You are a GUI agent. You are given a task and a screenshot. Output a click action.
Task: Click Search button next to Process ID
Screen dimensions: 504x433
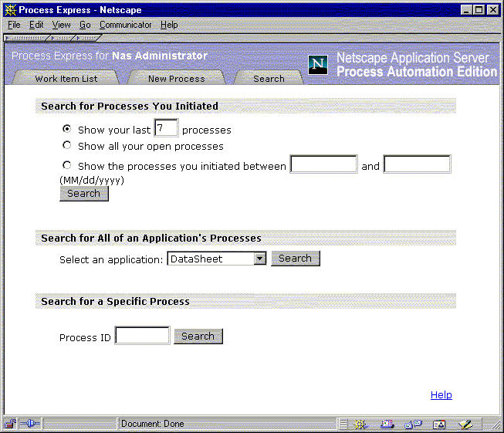click(x=198, y=337)
